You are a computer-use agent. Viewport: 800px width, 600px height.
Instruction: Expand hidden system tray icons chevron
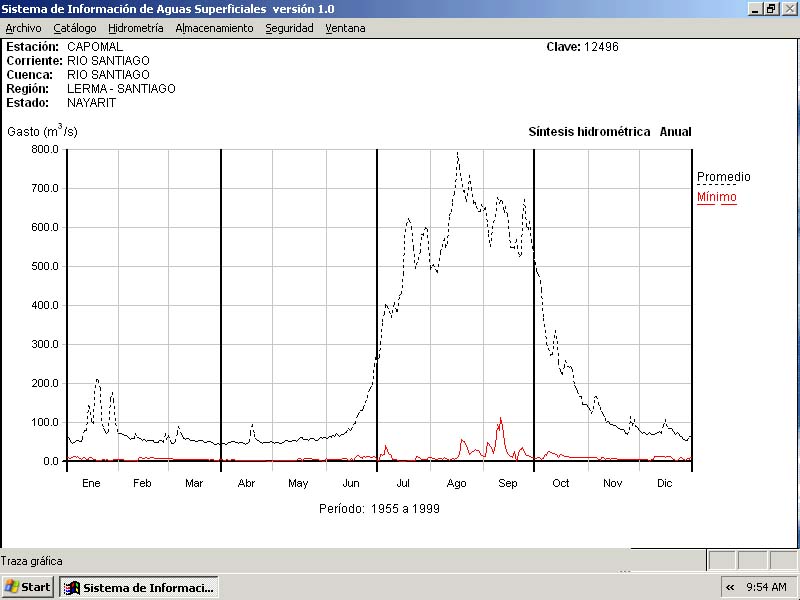(730, 587)
